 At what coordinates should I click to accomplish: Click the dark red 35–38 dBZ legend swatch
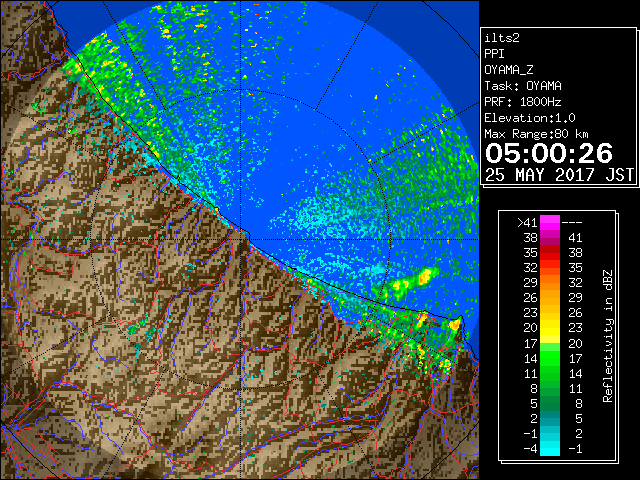[550, 253]
